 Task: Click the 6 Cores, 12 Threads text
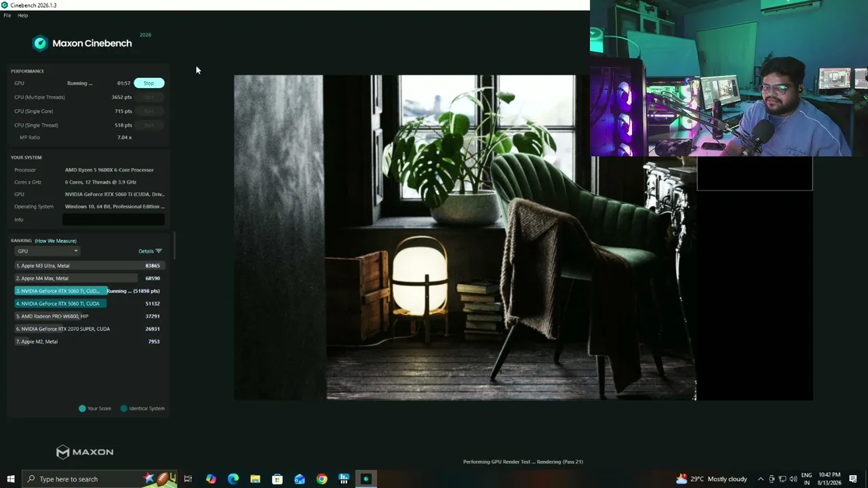coord(100,182)
